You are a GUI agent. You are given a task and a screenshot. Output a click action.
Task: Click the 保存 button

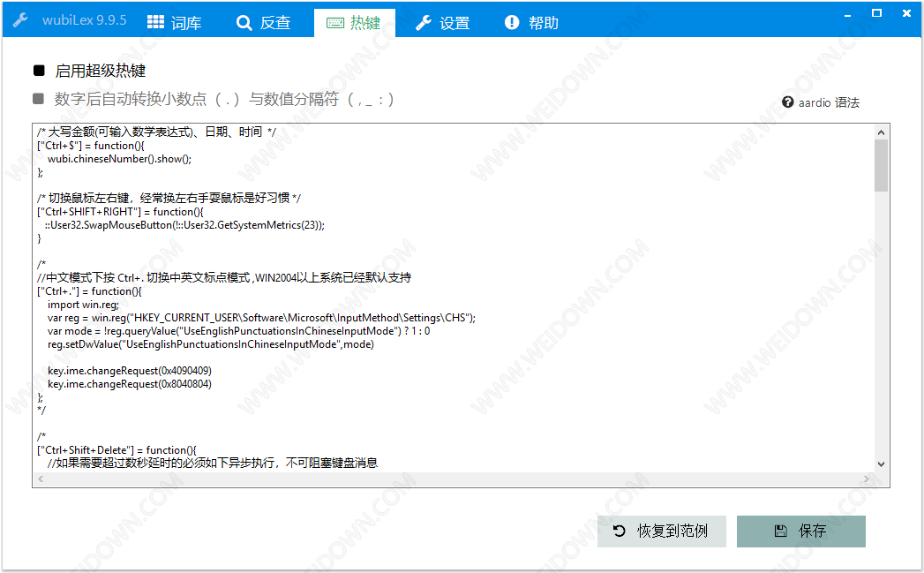coord(800,531)
